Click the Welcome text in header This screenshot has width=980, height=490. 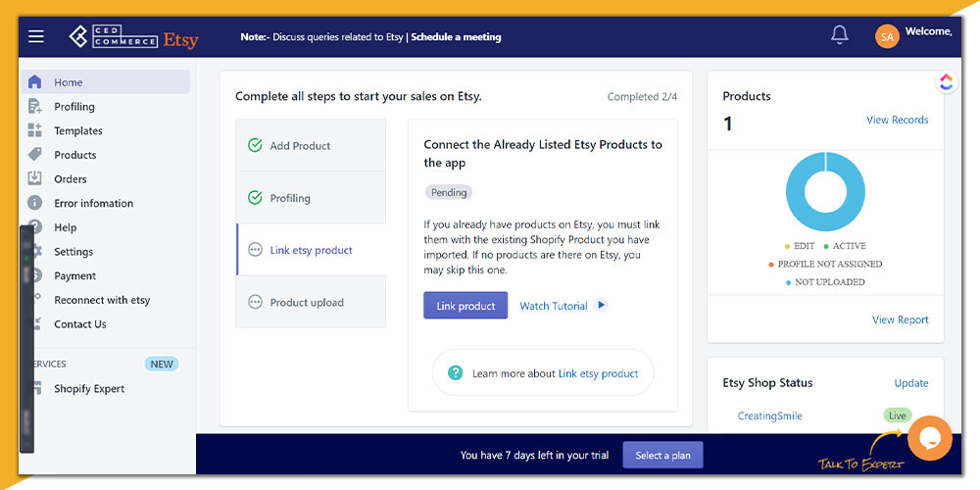pyautogui.click(x=928, y=31)
